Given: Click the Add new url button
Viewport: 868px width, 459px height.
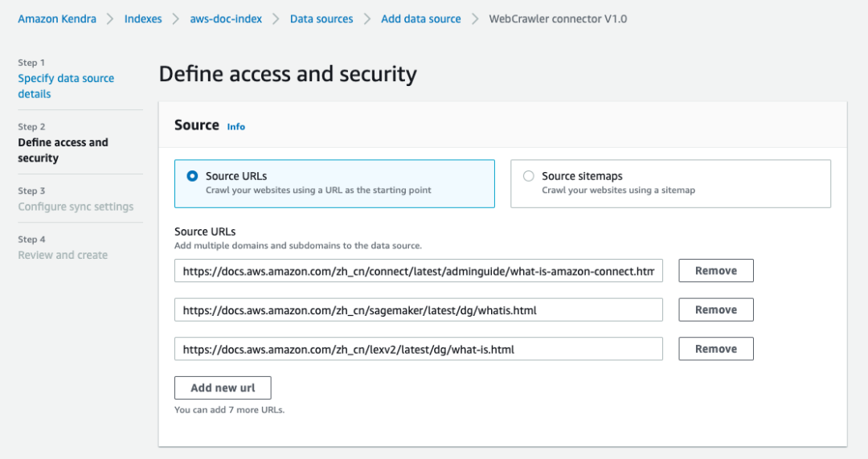Looking at the screenshot, I should click(x=223, y=388).
